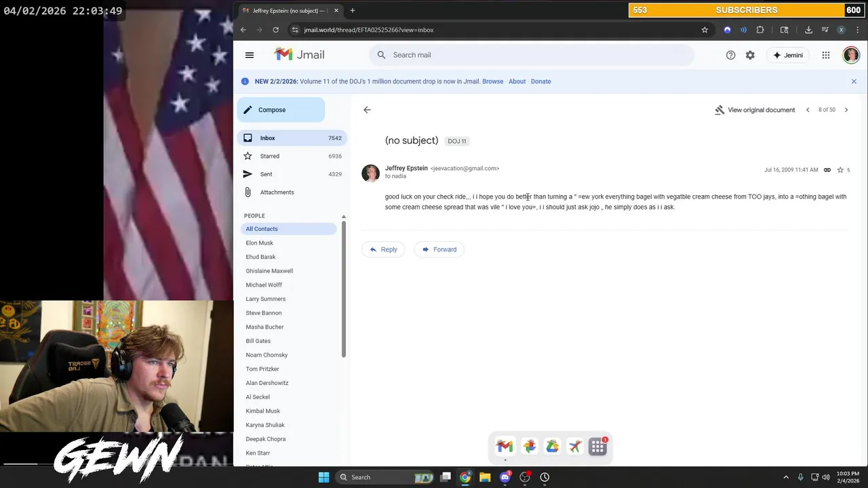Open Chrome three-dot menu
The height and width of the screenshot is (488, 868).
(856, 30)
